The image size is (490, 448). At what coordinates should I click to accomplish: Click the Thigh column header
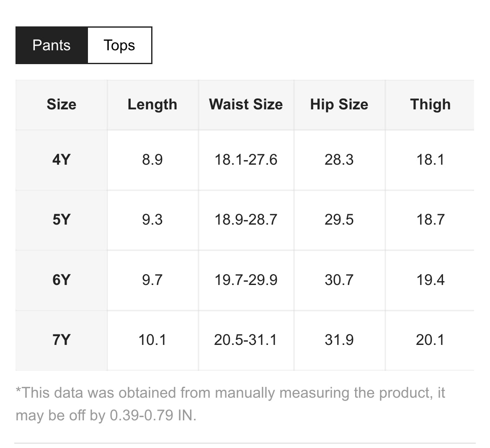point(431,104)
